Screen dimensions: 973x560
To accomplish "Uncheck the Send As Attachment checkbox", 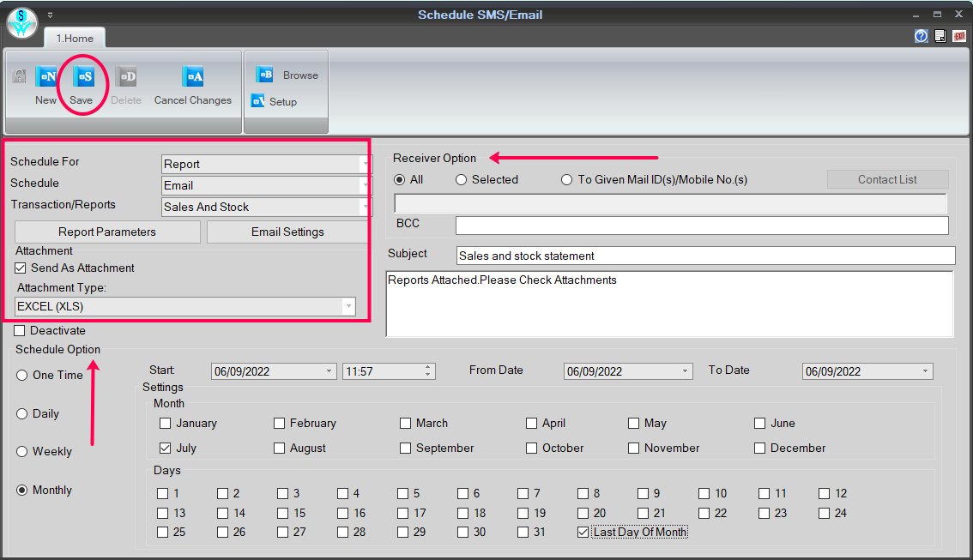I will 21,268.
